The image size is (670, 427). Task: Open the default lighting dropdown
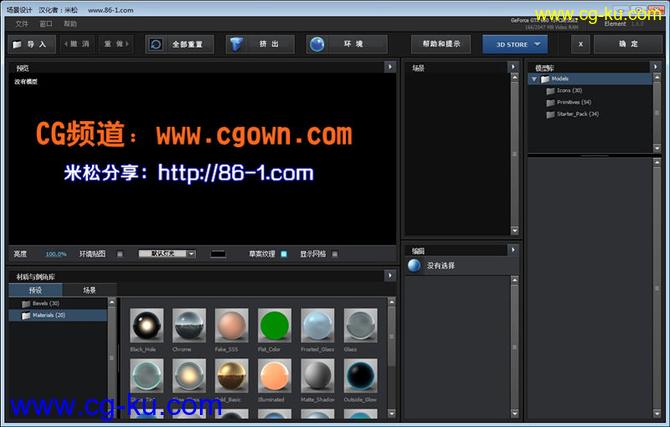click(167, 254)
